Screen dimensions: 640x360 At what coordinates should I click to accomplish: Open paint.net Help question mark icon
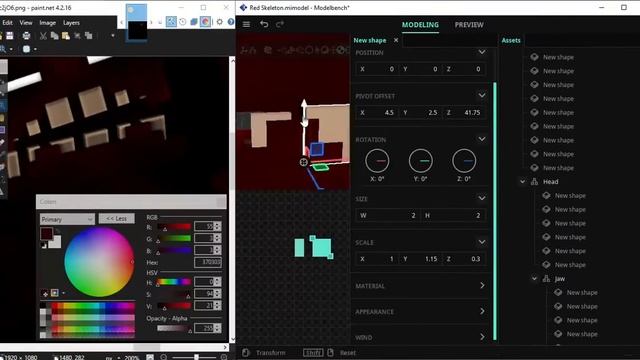(x=231, y=22)
